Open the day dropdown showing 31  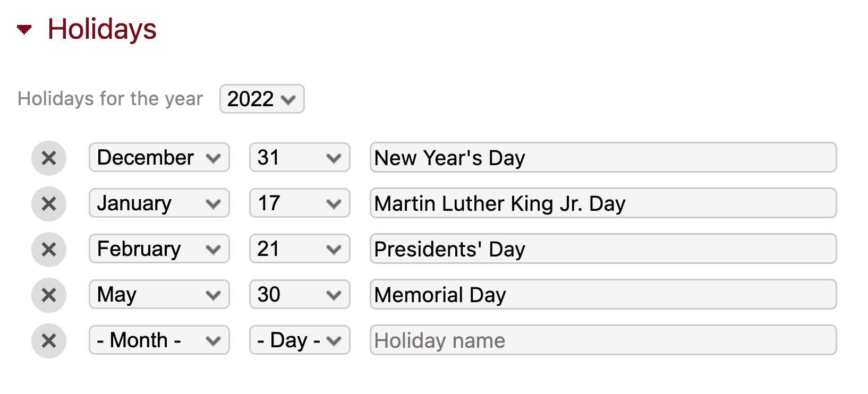(299, 157)
